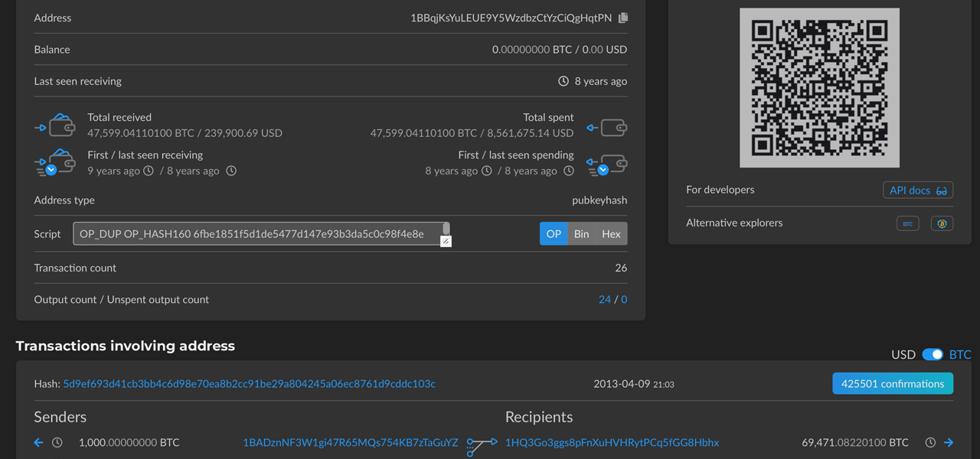Click the right arrow beside the recipient amount
The height and width of the screenshot is (459, 980).
click(949, 442)
